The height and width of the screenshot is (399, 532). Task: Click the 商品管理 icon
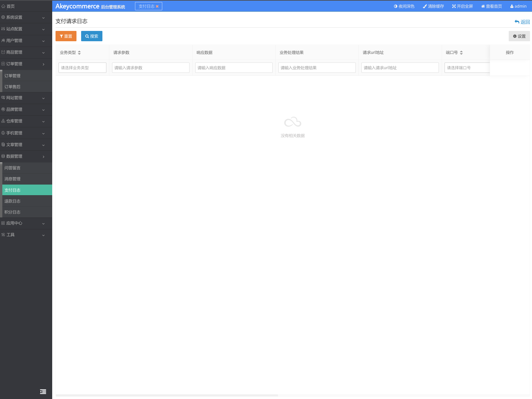pos(3,52)
